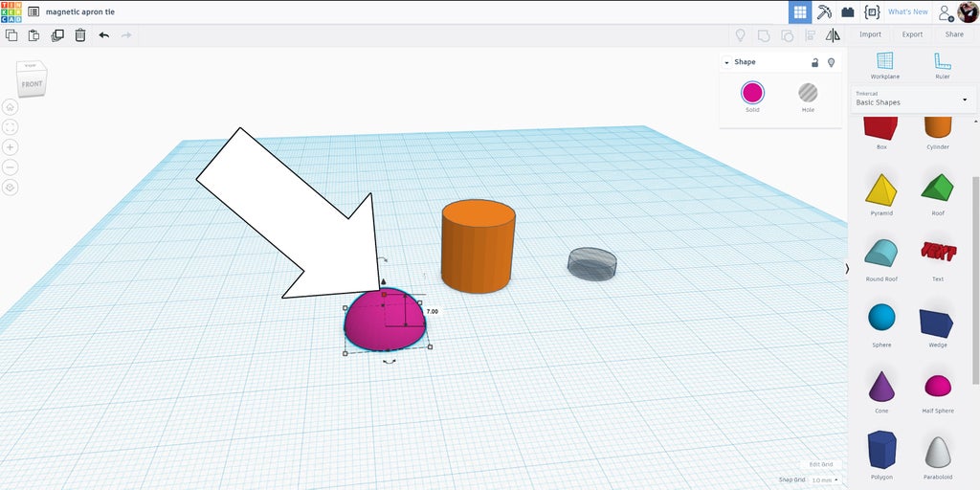Pick the Round Roof shape

(x=881, y=260)
